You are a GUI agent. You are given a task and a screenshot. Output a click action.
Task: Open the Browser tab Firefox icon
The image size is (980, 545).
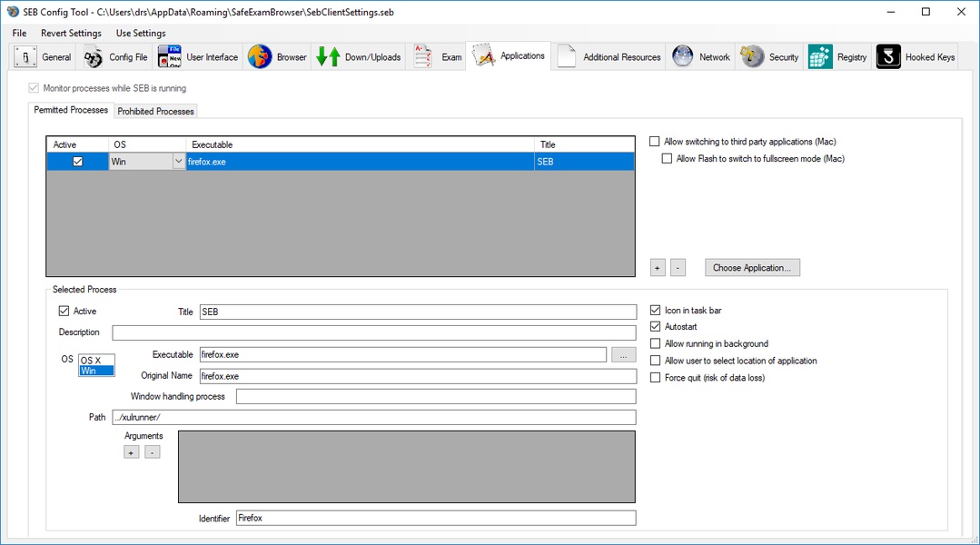point(260,57)
